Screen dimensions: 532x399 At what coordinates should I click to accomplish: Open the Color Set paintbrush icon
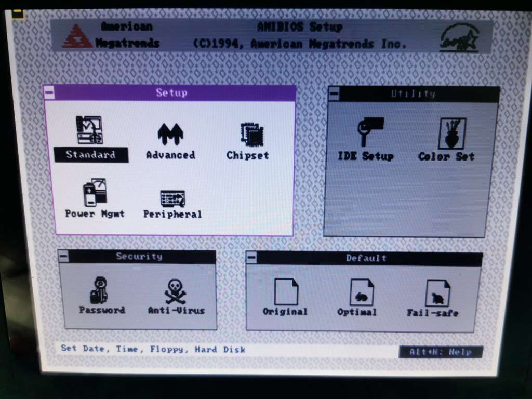[x=451, y=134]
